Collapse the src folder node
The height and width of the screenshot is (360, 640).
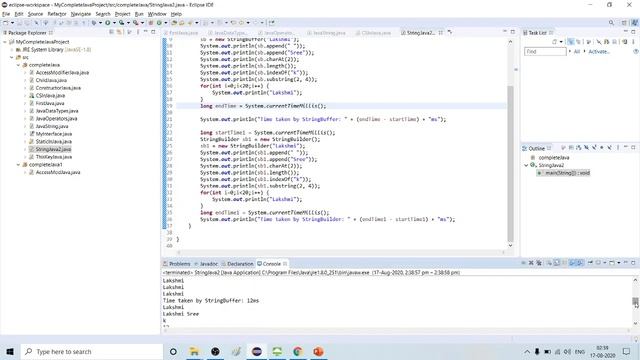point(12,57)
